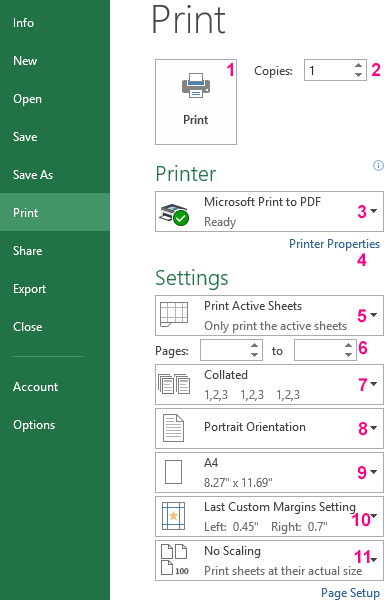Image resolution: width=390 pixels, height=600 pixels.
Task: Open the Page Setup link
Action: click(350, 593)
